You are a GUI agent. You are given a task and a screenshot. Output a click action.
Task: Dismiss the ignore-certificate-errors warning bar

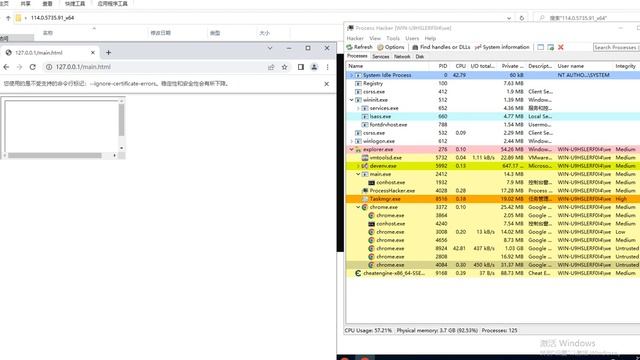[x=327, y=84]
